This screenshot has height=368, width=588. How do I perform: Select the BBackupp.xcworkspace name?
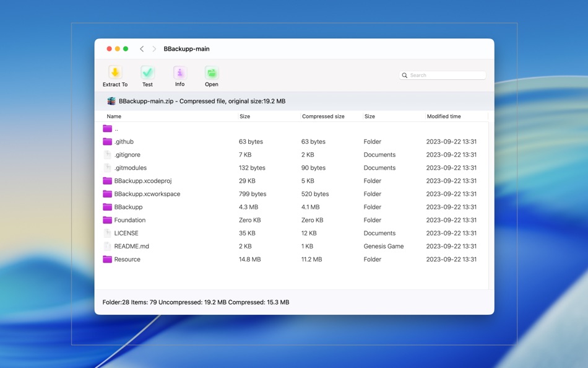(147, 194)
